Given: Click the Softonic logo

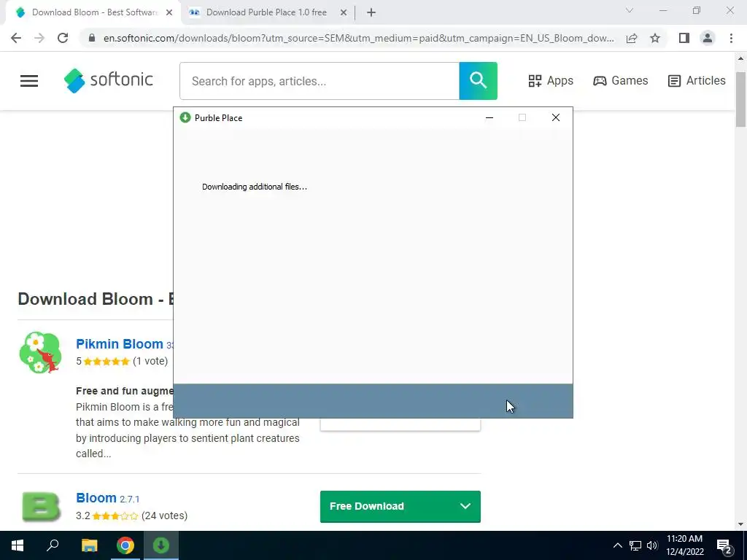Looking at the screenshot, I should click(109, 80).
